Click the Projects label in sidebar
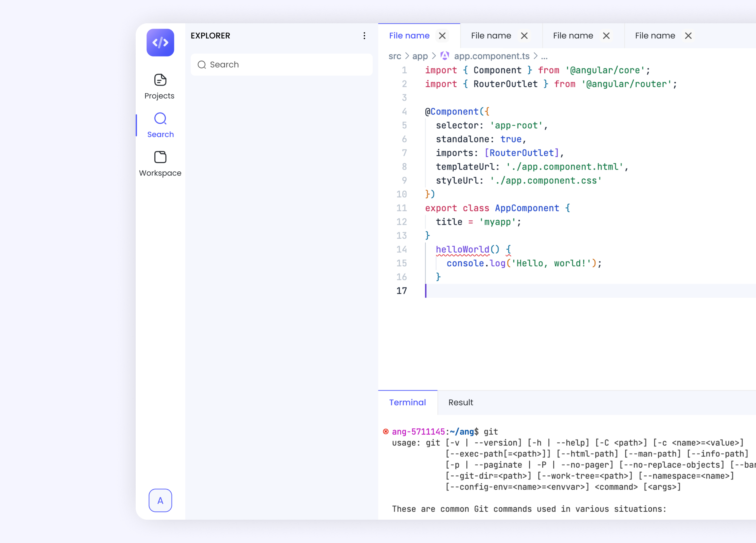756x543 pixels. coord(159,96)
